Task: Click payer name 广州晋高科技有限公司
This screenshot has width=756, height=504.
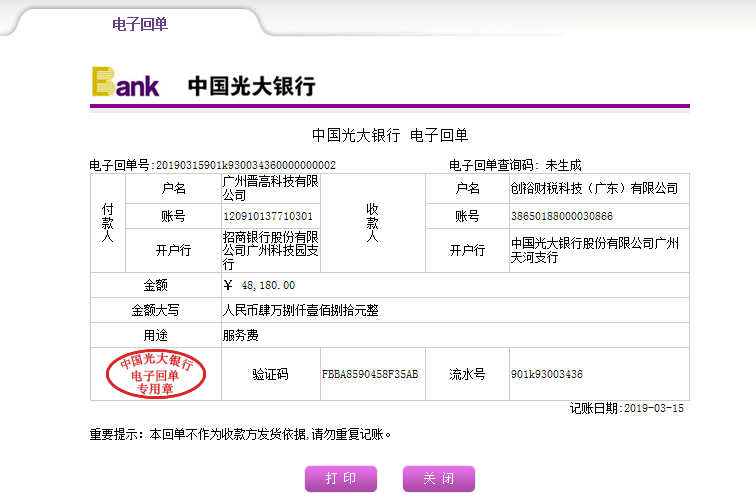Action: click(x=270, y=188)
